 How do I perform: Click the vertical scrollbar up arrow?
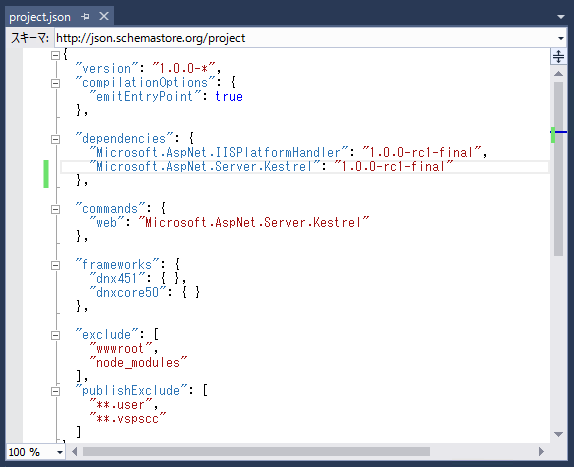[558, 74]
